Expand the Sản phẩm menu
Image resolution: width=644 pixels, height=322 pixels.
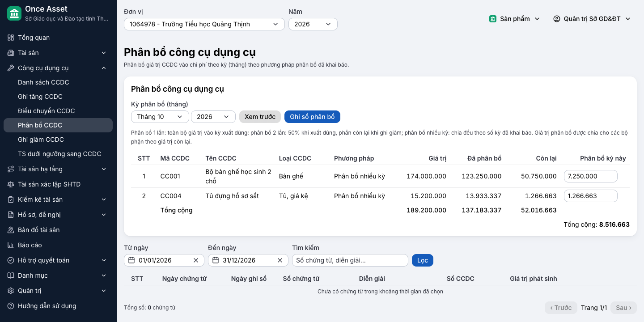[515, 19]
